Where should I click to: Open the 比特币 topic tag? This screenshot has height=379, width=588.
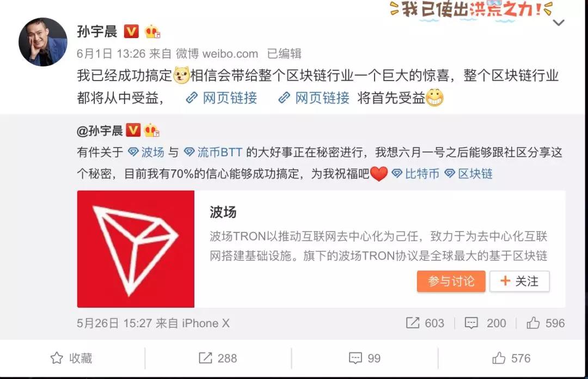415,174
